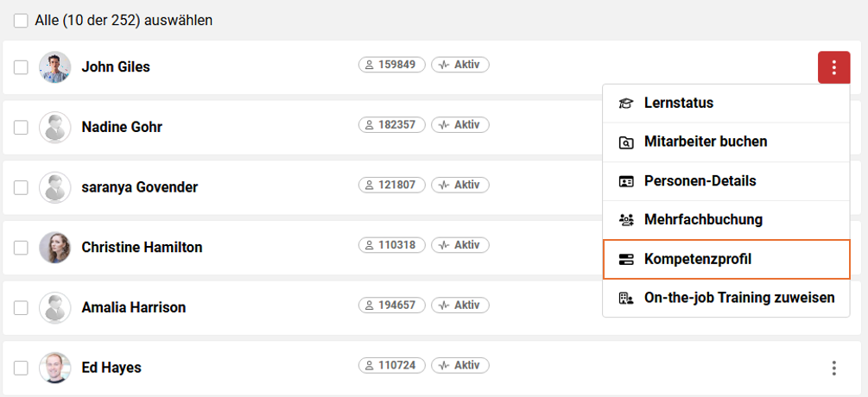Open saranya Govender's entry by name

(140, 187)
